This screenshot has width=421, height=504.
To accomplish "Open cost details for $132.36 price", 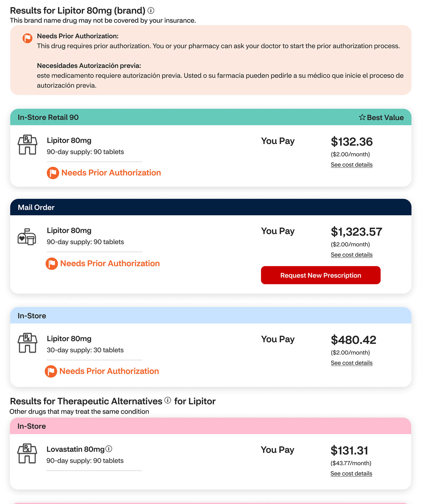I will (x=351, y=165).
